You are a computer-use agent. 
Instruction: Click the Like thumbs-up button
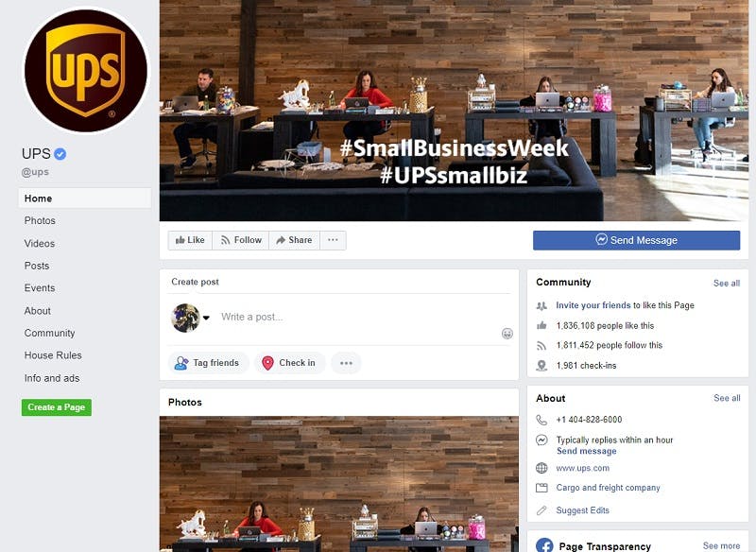(x=190, y=240)
